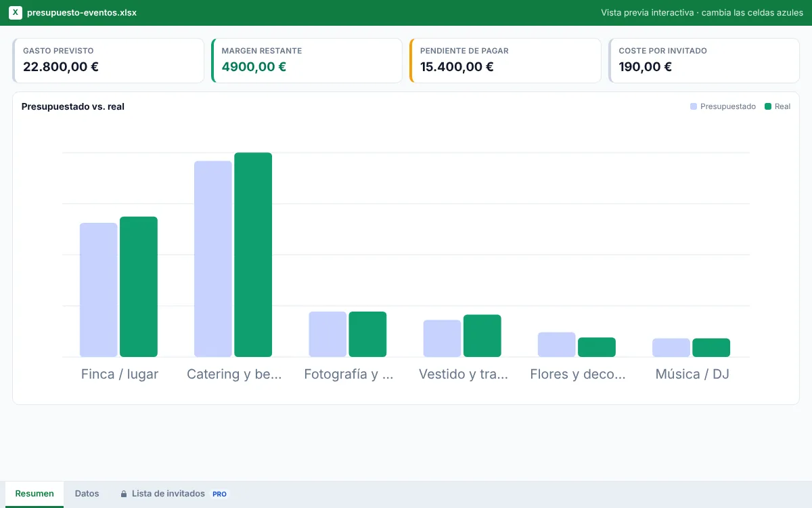Viewport: 812px width, 508px height.
Task: Select the budgeted bar for Música / DJ
Action: [x=671, y=347]
